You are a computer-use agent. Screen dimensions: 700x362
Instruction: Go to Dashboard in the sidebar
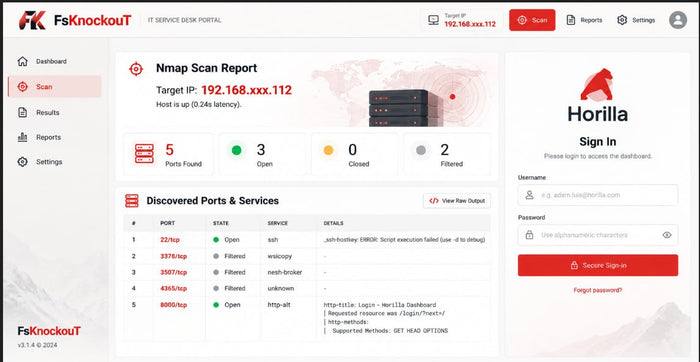click(54, 62)
